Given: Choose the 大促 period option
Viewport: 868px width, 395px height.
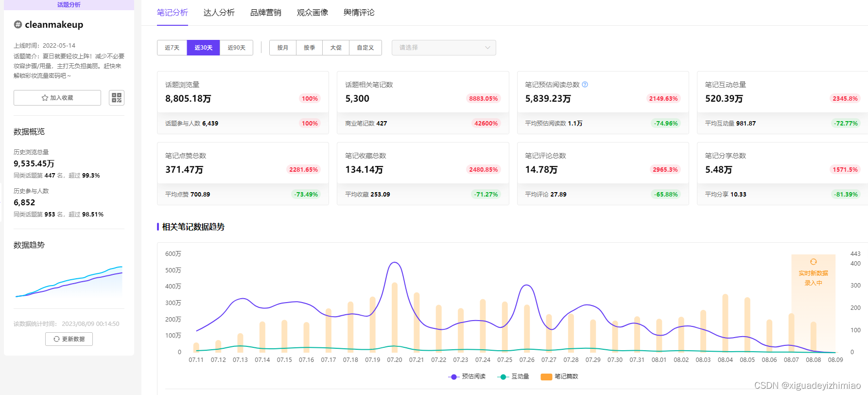Looking at the screenshot, I should coord(336,48).
